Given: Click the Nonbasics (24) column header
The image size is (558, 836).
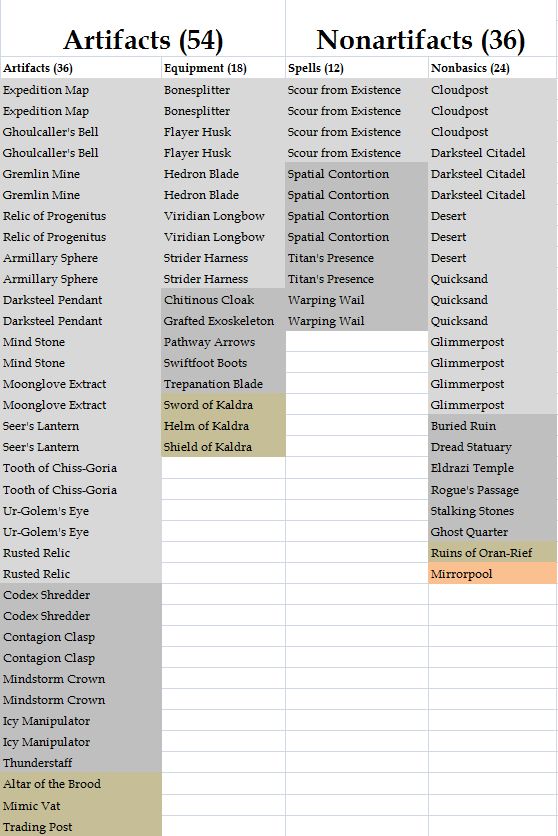Looking at the screenshot, I should pos(492,68).
